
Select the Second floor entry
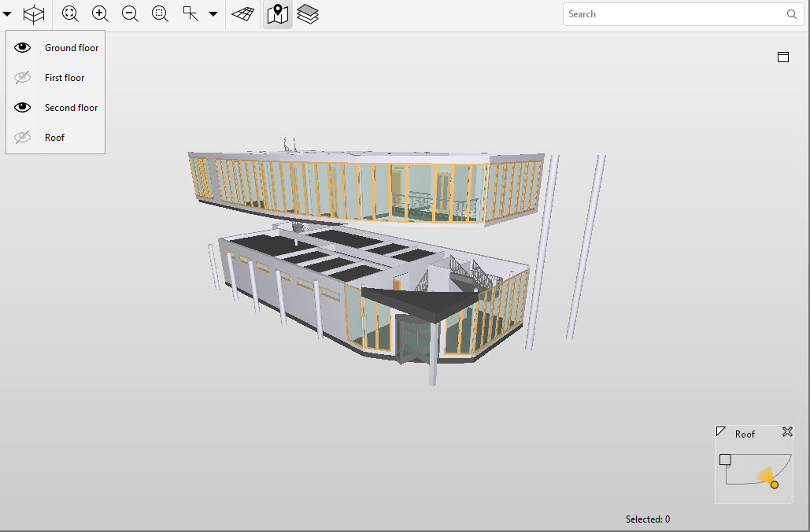[x=72, y=108]
